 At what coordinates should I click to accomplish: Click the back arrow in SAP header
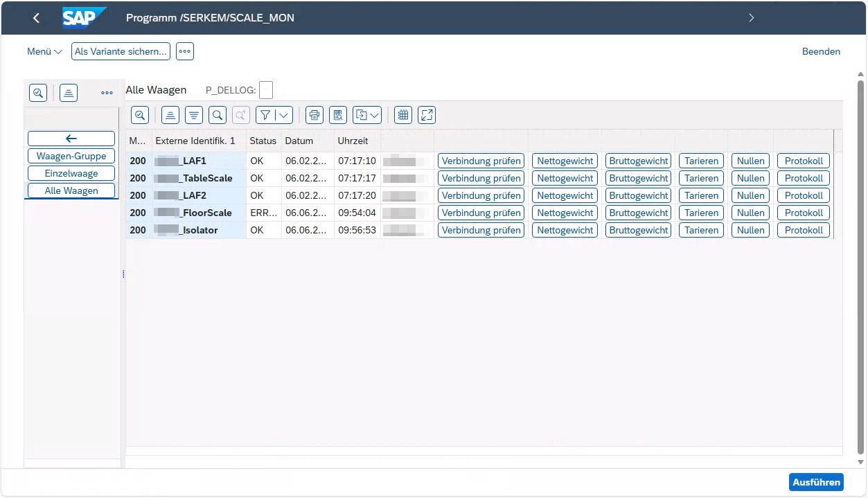(36, 18)
